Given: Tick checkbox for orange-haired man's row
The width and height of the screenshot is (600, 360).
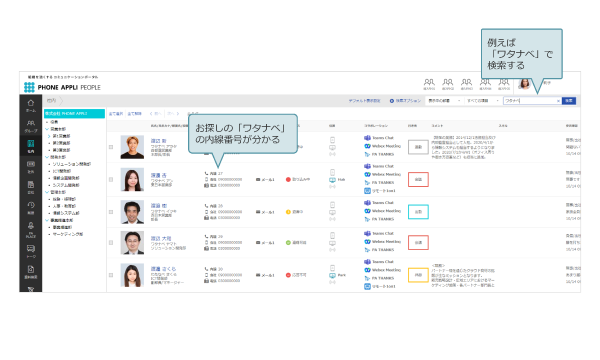Looking at the screenshot, I should (111, 147).
